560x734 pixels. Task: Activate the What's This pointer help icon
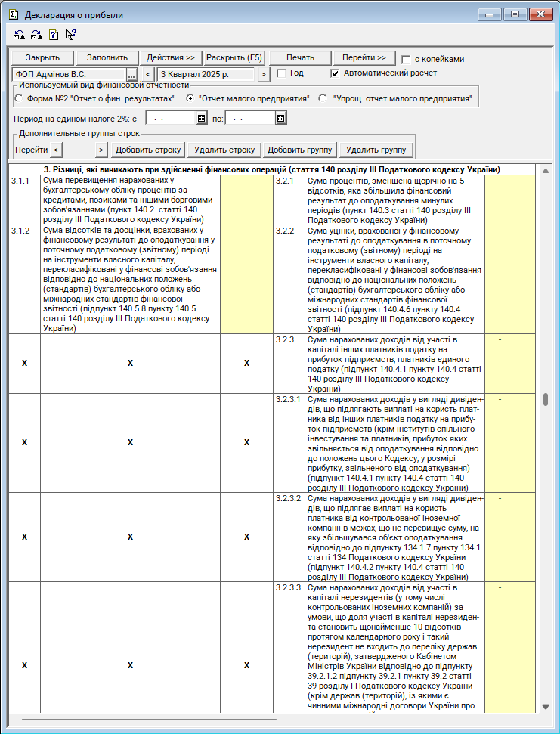click(x=70, y=34)
